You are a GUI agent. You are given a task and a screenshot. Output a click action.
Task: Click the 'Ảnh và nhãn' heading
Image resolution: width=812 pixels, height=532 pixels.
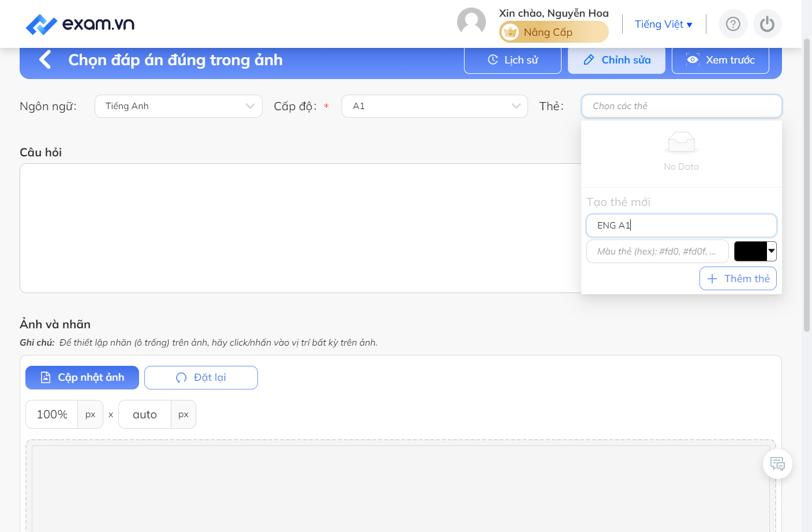click(x=55, y=324)
